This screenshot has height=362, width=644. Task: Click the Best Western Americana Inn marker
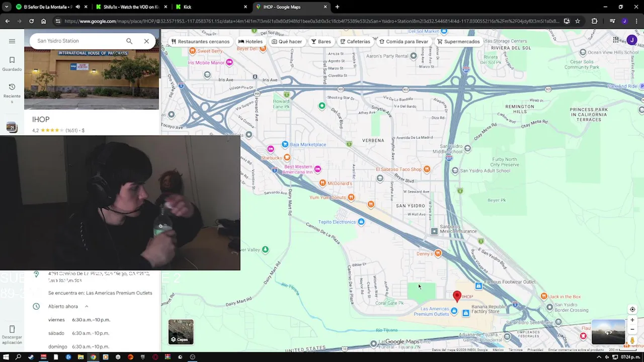click(x=317, y=169)
